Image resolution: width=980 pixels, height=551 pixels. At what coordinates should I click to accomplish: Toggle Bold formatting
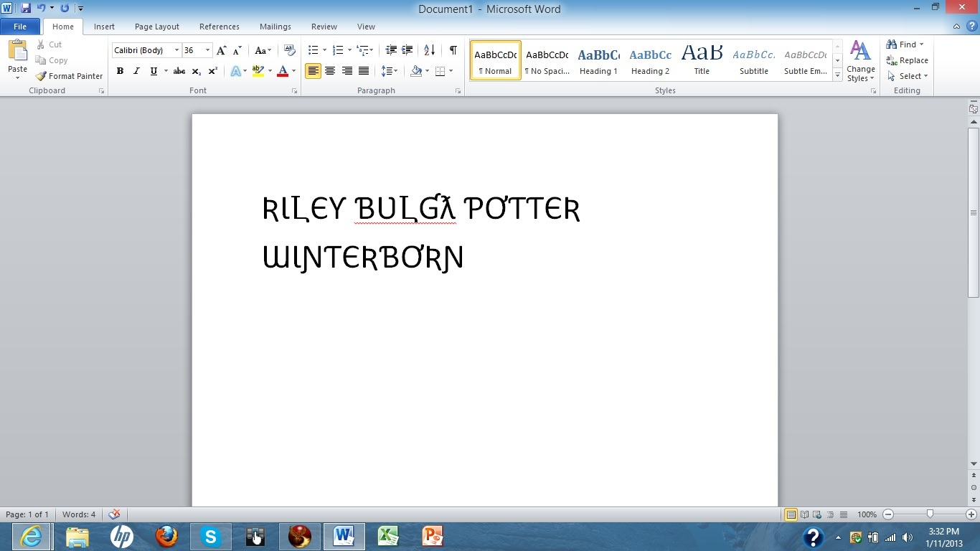coord(120,71)
